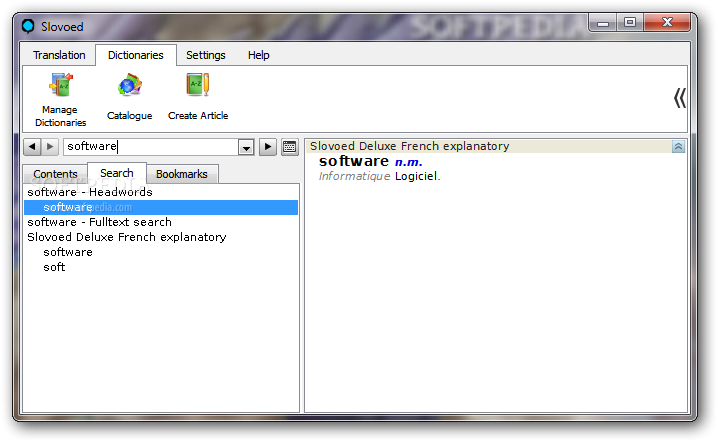Screen dimensions: 718x442
Task: Open search history dropdown arrow
Action: tap(246, 147)
